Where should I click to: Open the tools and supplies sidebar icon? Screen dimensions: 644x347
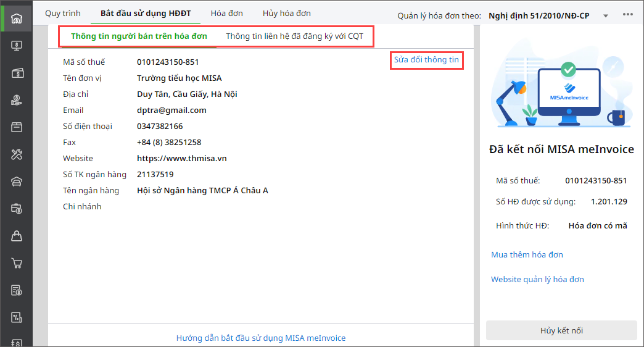pos(17,154)
